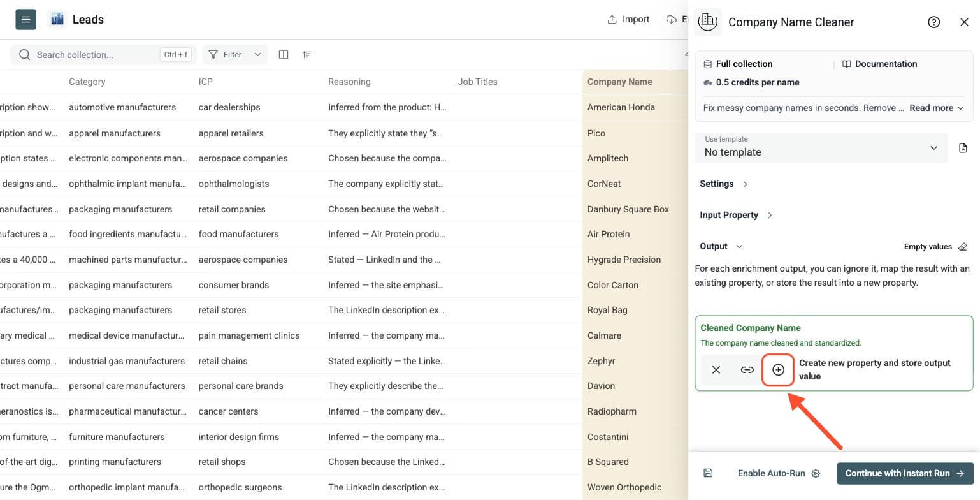Viewport: 980px width, 500px height.
Task: Open the Documentation link
Action: [880, 64]
